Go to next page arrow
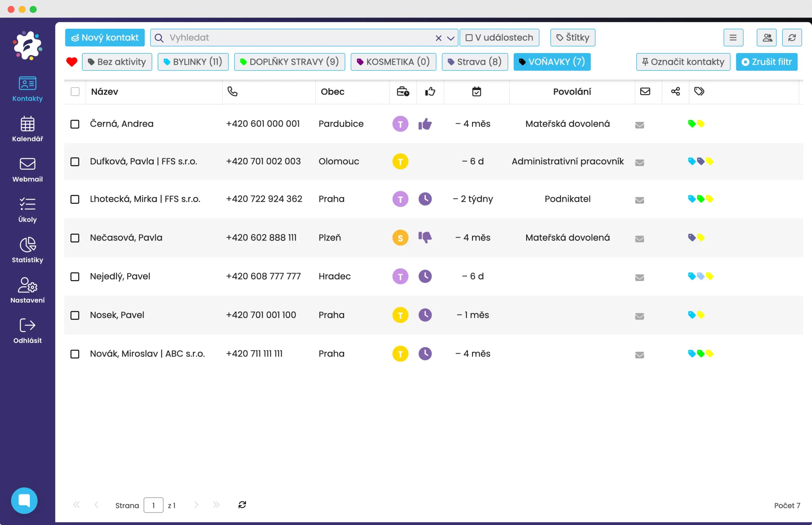The width and height of the screenshot is (812, 525). click(196, 505)
